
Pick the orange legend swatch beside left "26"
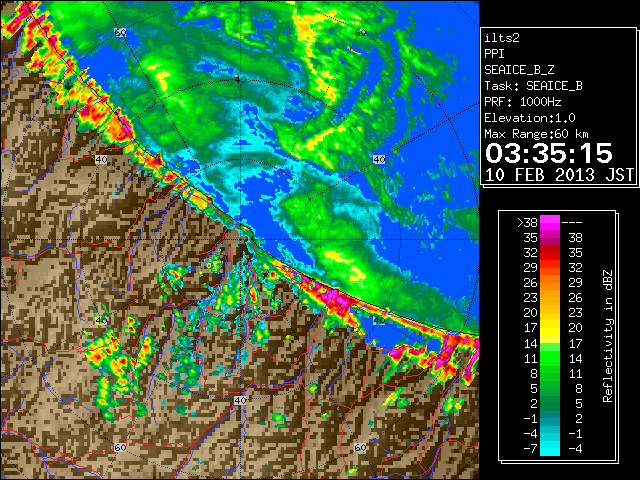pyautogui.click(x=550, y=283)
